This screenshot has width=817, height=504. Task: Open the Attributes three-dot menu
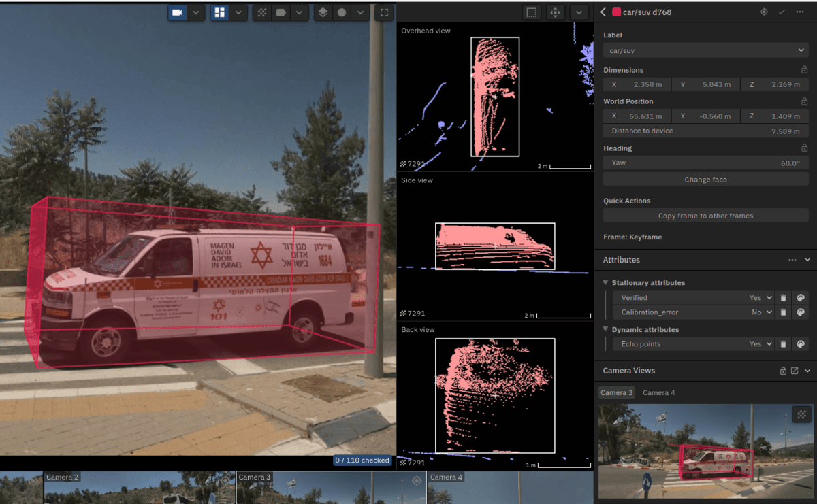pyautogui.click(x=792, y=260)
